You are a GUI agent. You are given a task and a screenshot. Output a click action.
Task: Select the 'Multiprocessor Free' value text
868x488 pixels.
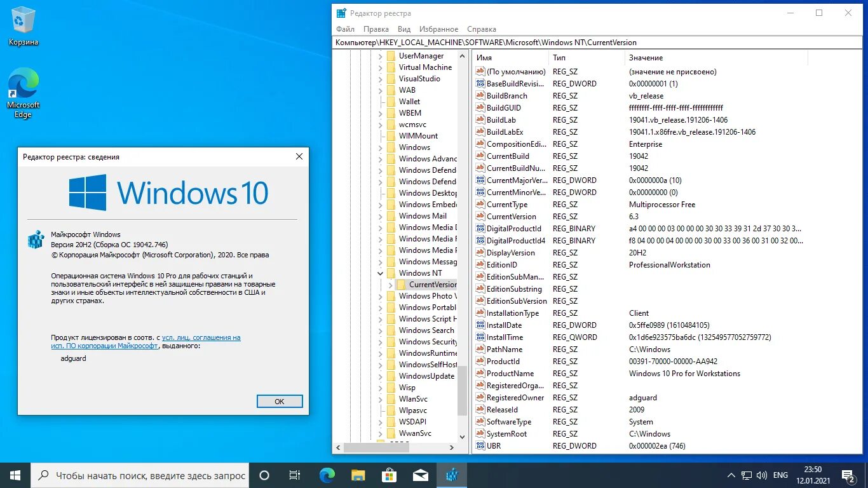click(x=662, y=205)
